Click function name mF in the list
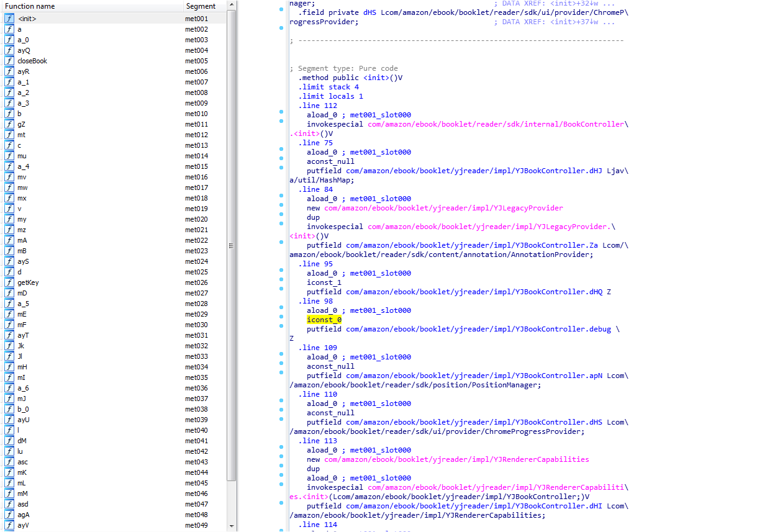Image resolution: width=775 pixels, height=532 pixels. pos(22,325)
